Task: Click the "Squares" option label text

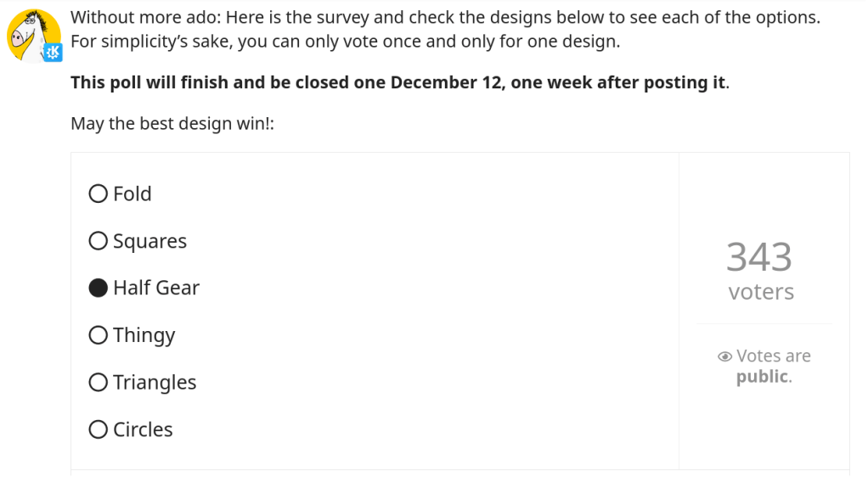Action: click(x=149, y=242)
